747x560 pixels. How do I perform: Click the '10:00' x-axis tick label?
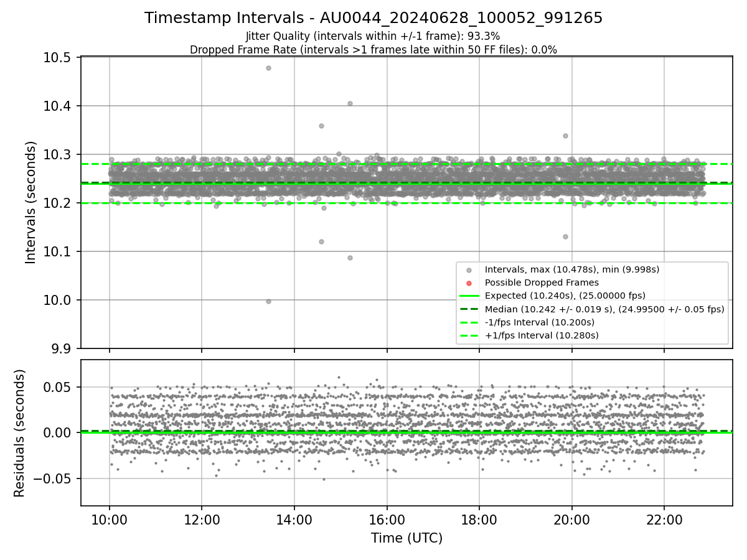110,520
